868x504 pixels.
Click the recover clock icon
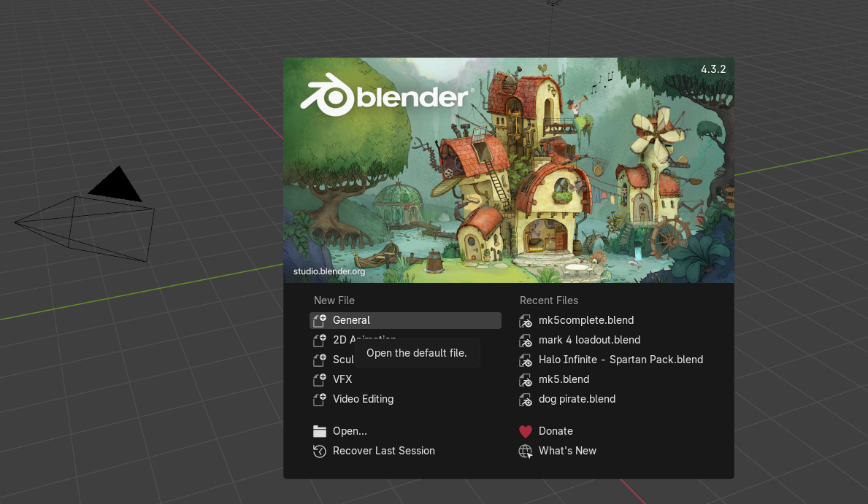(x=320, y=451)
